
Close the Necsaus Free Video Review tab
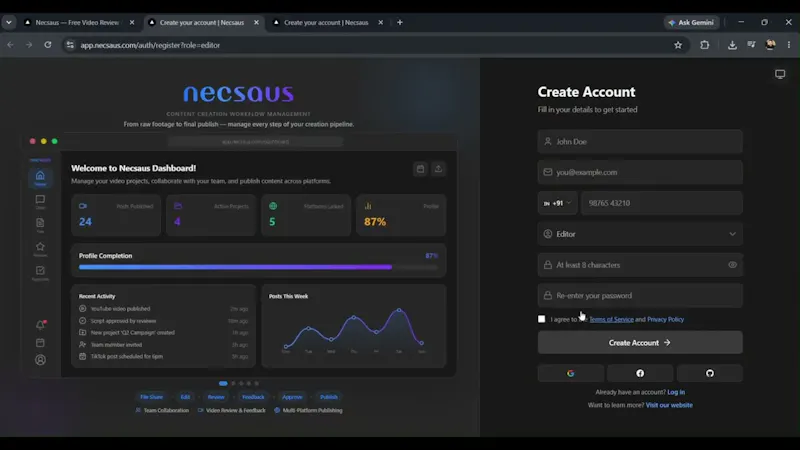tap(132, 22)
